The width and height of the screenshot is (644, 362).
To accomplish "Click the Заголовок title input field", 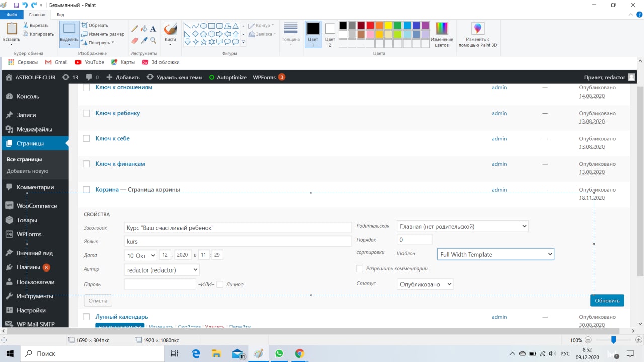I will 237,228.
